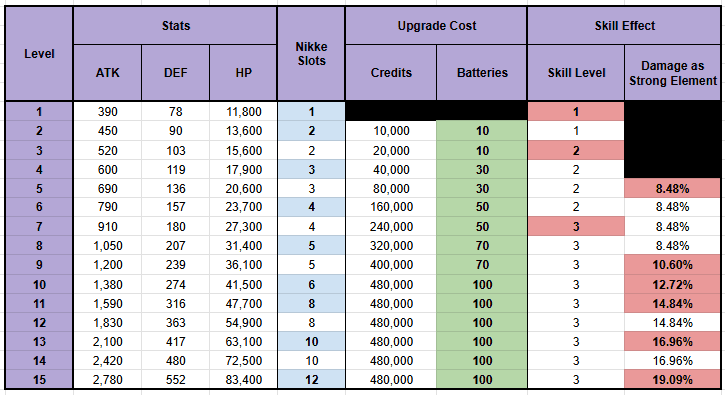Click the Upgrade Cost header cell

coord(436,26)
